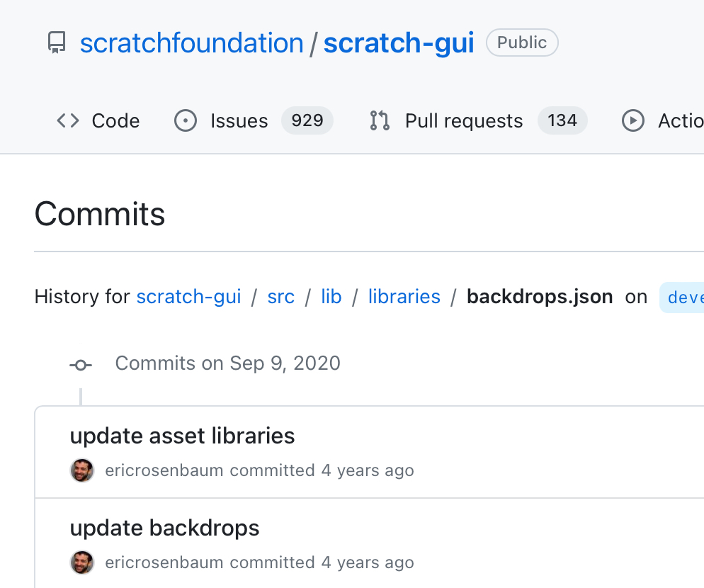Click avatar on "update backdrops" commit

pos(82,562)
